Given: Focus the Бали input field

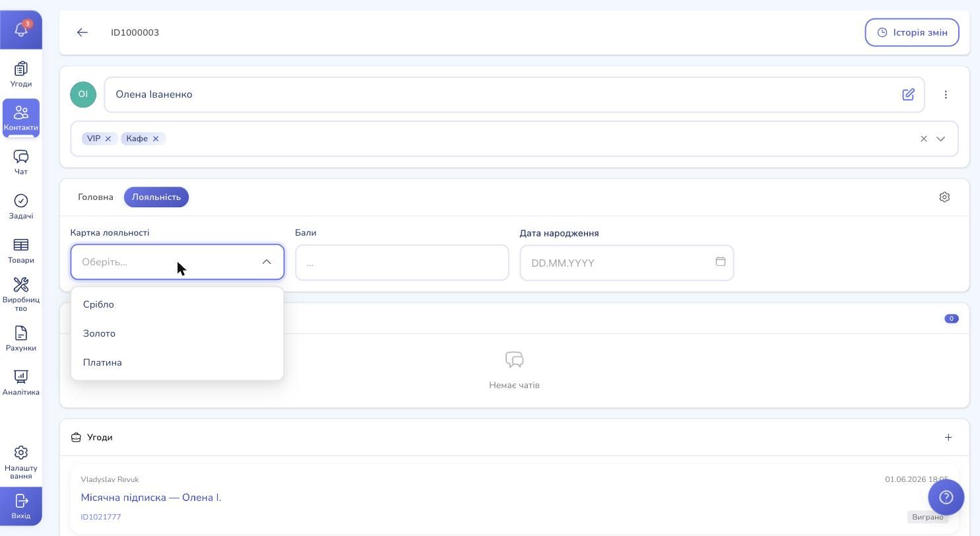Looking at the screenshot, I should 402,263.
